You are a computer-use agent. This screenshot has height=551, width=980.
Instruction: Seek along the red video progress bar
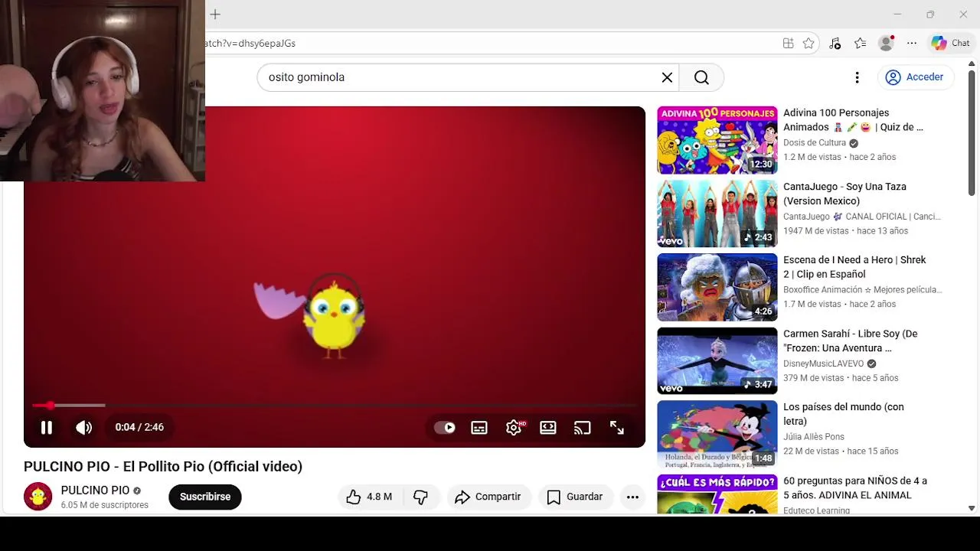(334, 405)
